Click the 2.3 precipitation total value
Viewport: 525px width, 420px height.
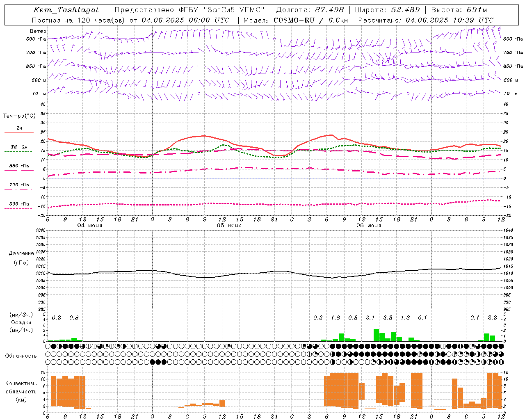pyautogui.click(x=492, y=318)
